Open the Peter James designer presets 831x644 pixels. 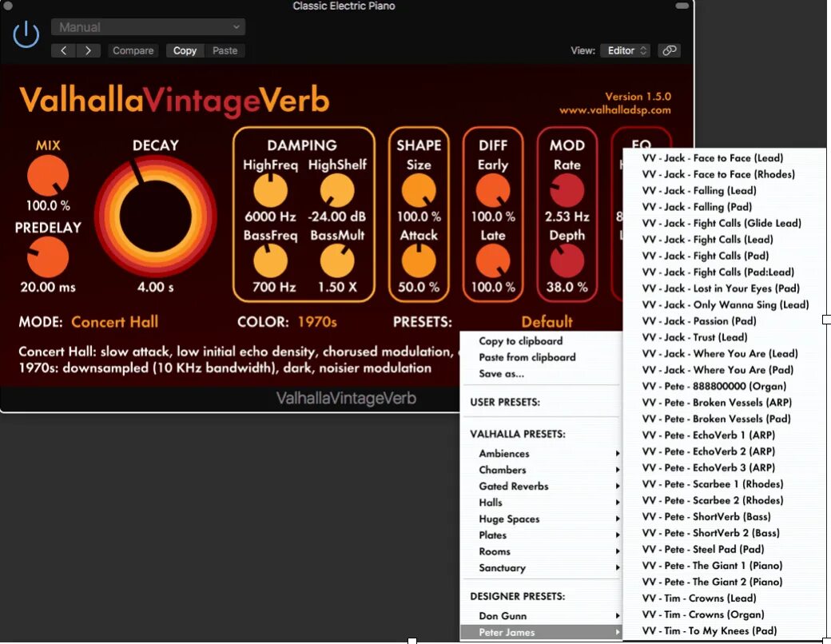point(541,632)
